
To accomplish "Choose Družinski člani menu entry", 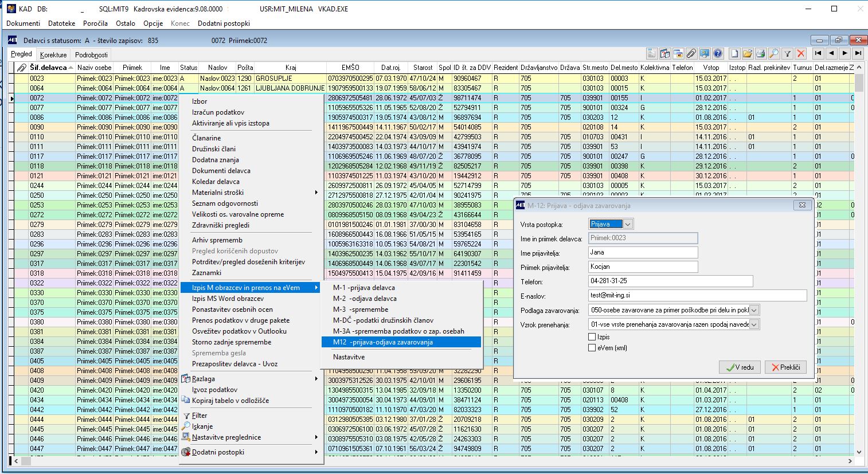I will pyautogui.click(x=252, y=149).
